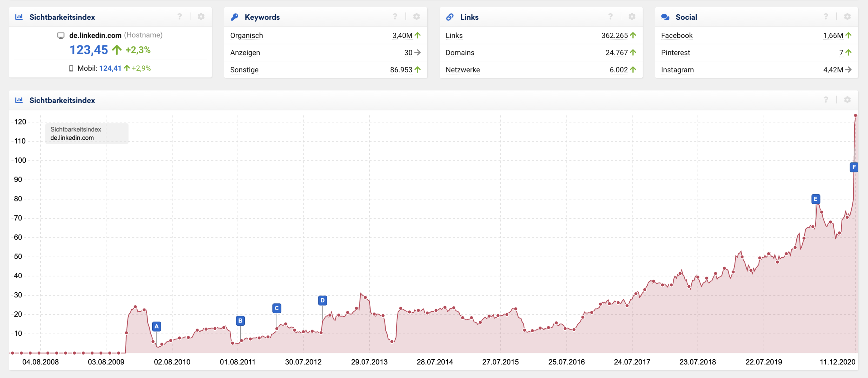Click the Social box help question mark

point(826,16)
